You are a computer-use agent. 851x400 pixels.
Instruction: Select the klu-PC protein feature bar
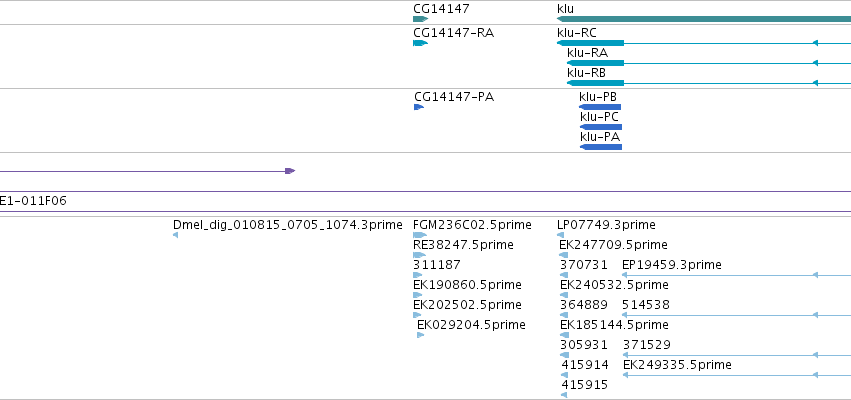(601, 127)
